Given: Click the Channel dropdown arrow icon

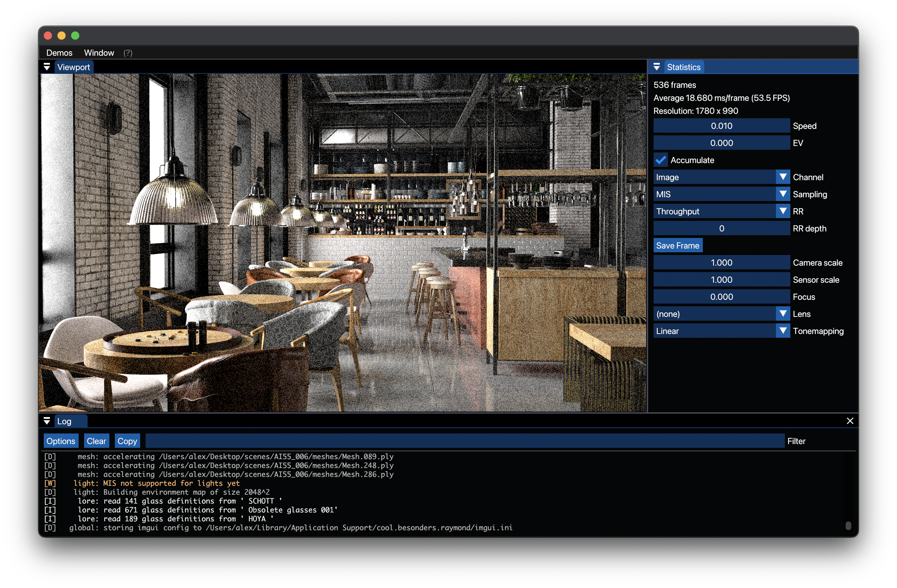Looking at the screenshot, I should (x=783, y=177).
